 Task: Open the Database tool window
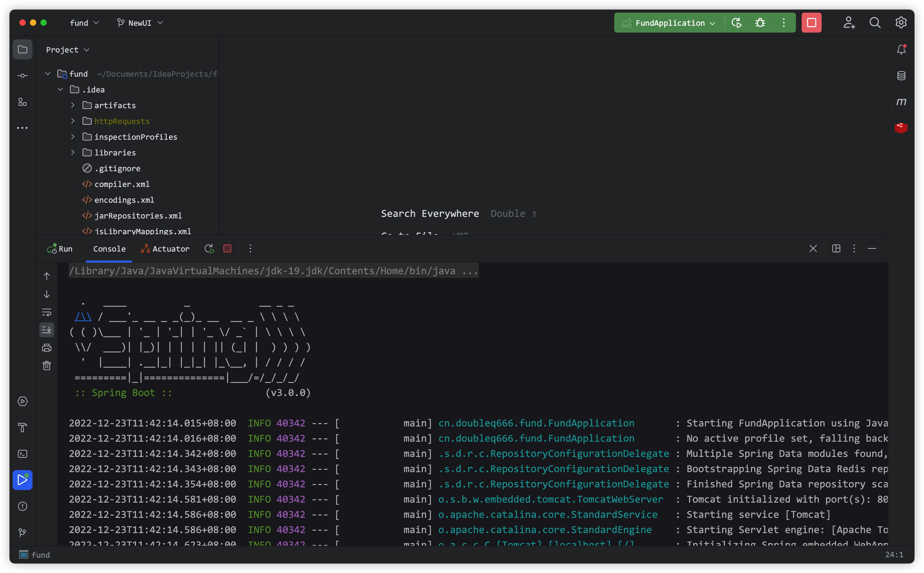[901, 75]
